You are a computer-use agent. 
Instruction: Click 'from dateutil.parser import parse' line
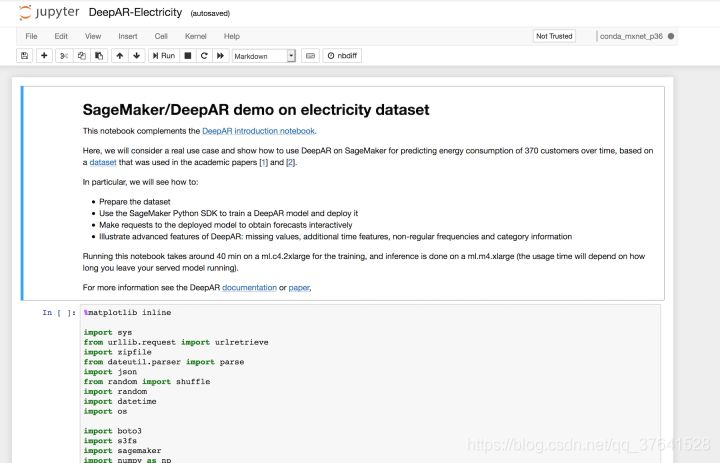coord(164,362)
